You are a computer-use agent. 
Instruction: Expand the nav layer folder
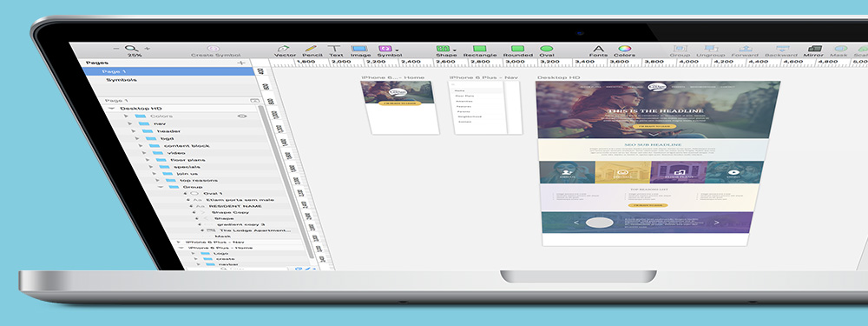[129, 123]
